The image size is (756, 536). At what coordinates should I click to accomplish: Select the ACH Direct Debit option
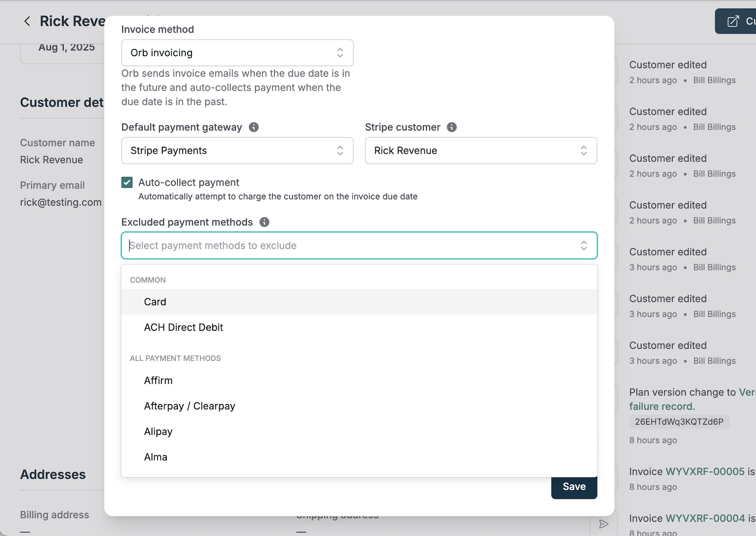click(183, 327)
